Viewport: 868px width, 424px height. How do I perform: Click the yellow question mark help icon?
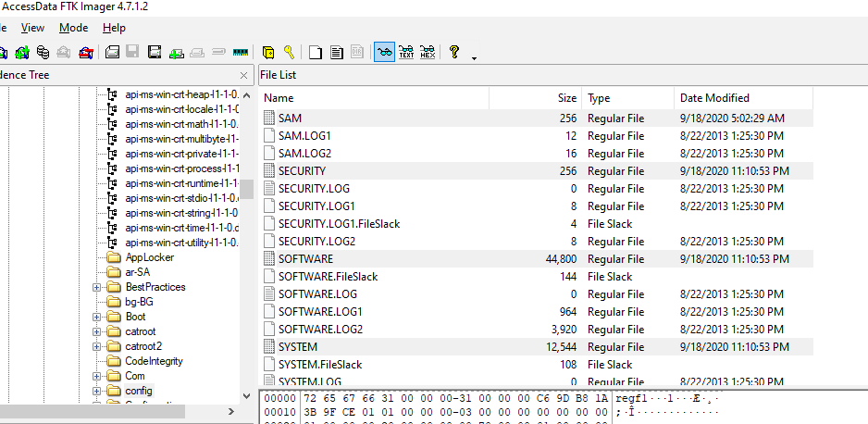click(454, 52)
